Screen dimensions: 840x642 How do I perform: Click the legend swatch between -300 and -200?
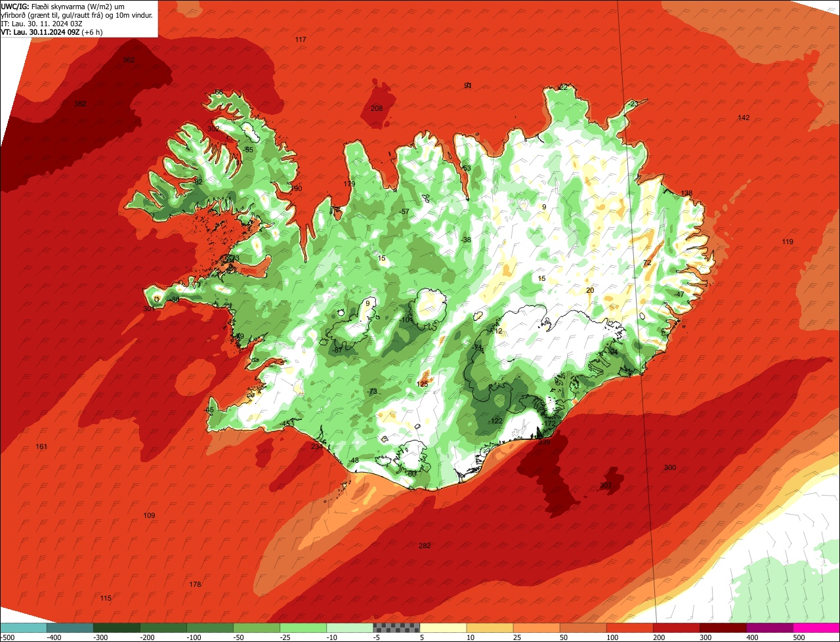coord(117,628)
